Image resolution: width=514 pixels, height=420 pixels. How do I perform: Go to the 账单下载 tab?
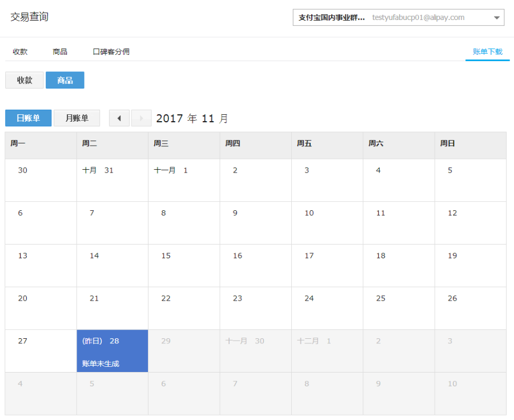pos(488,52)
